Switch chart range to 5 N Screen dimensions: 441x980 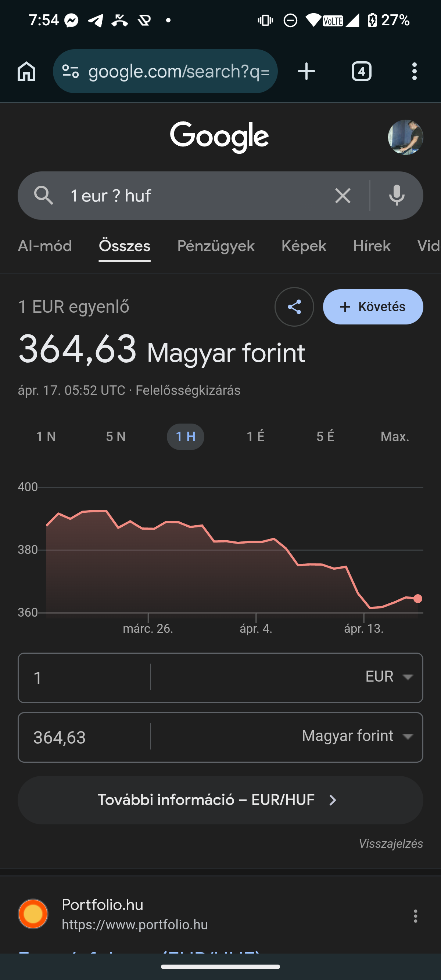[x=116, y=436]
